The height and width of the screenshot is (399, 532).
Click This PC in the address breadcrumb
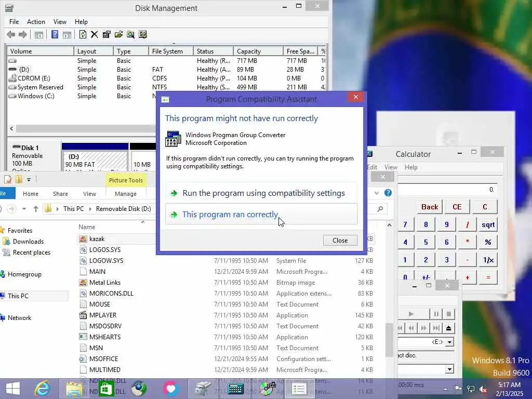pos(74,209)
